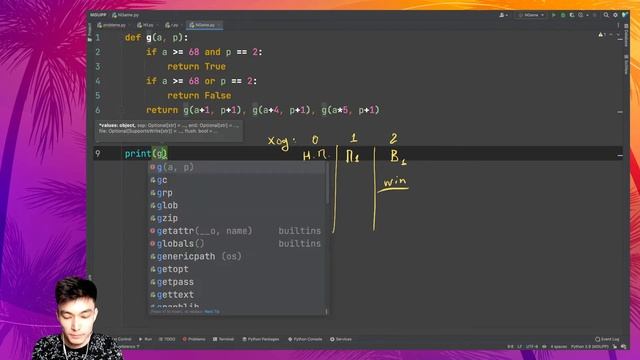Screen dimensions: 640x360
Task: Click the print(g) text on line 9
Action: [x=146, y=154]
